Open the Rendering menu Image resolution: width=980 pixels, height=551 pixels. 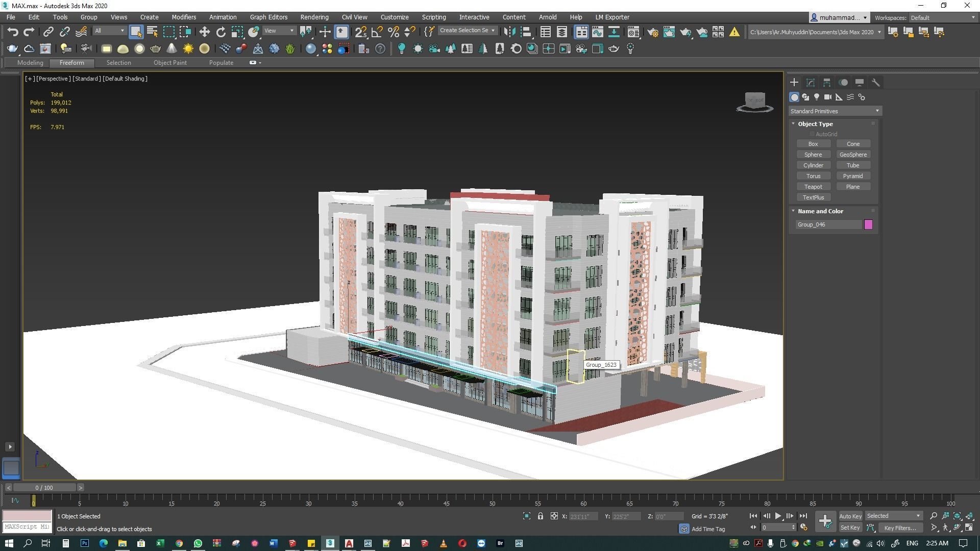point(314,17)
